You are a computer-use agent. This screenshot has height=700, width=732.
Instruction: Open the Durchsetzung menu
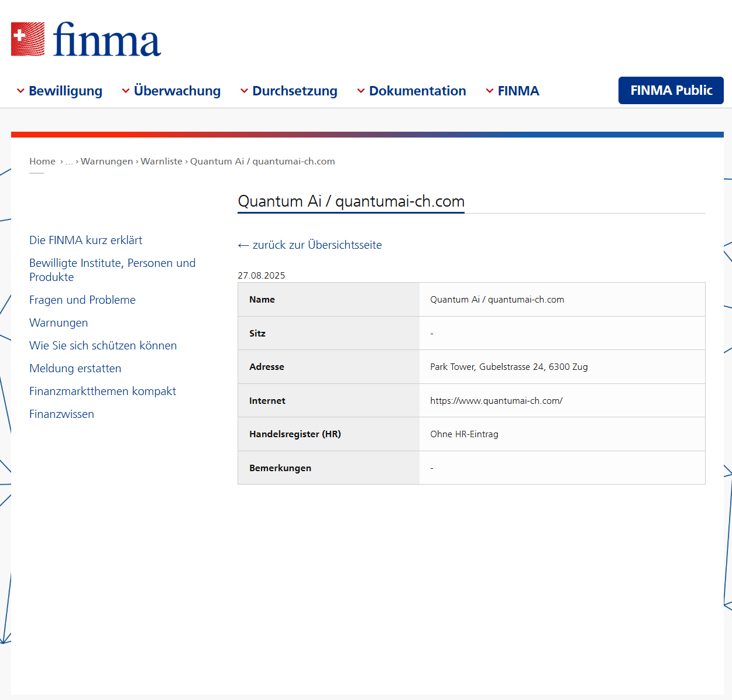pyautogui.click(x=295, y=91)
